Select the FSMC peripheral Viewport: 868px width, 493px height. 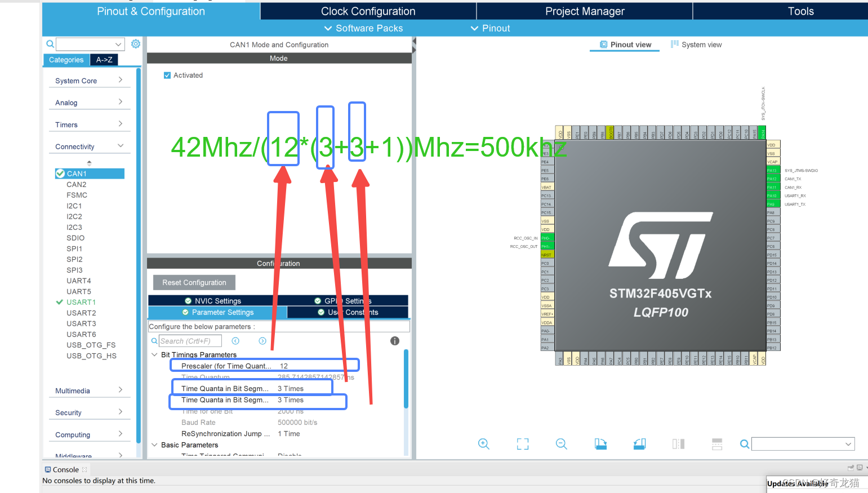(x=77, y=195)
